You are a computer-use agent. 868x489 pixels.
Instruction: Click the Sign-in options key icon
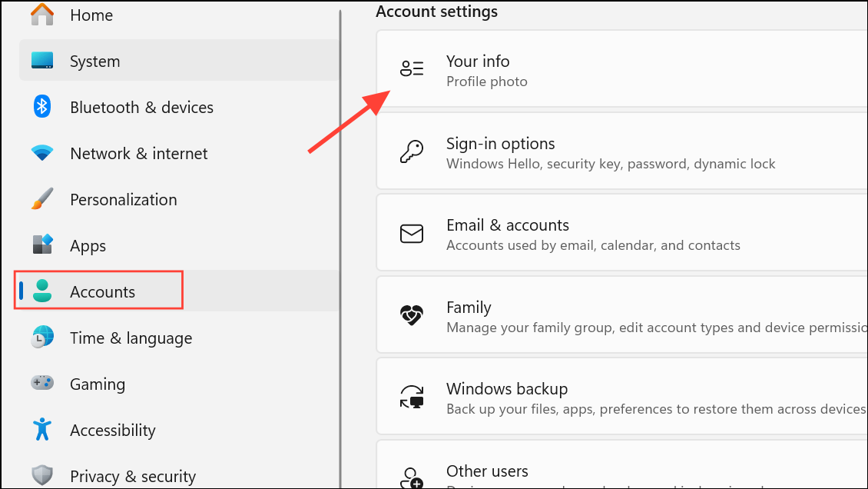pos(412,151)
